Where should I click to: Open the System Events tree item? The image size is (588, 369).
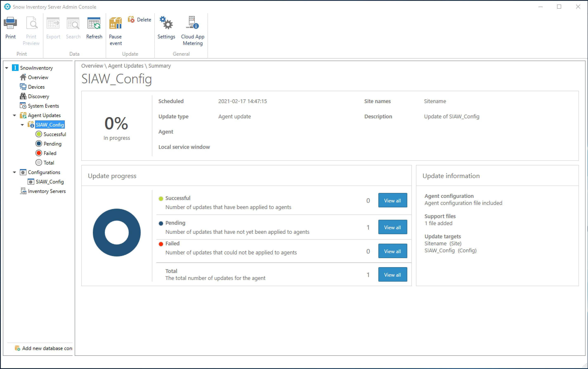(x=44, y=106)
